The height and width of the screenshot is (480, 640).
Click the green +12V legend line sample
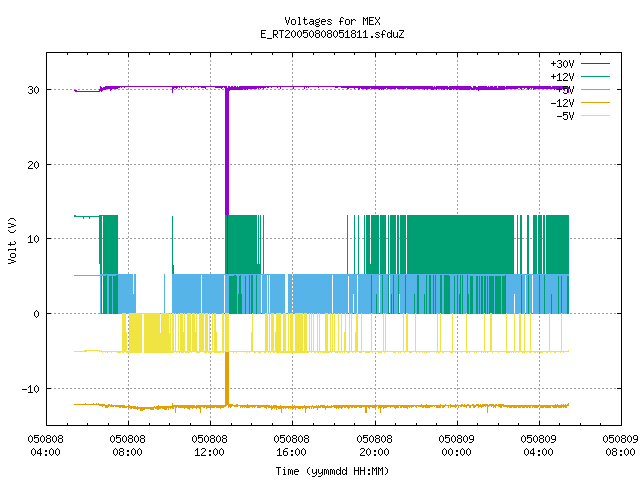595,76
